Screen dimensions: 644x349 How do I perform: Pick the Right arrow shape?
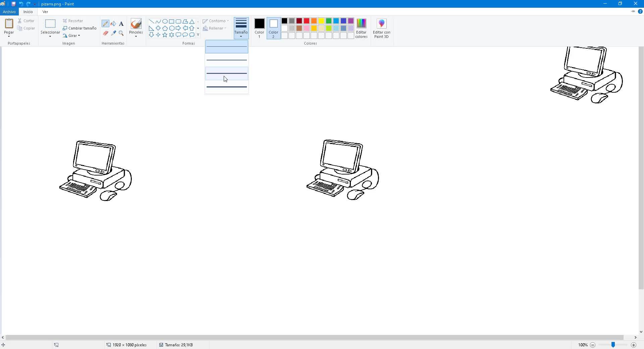pyautogui.click(x=178, y=28)
